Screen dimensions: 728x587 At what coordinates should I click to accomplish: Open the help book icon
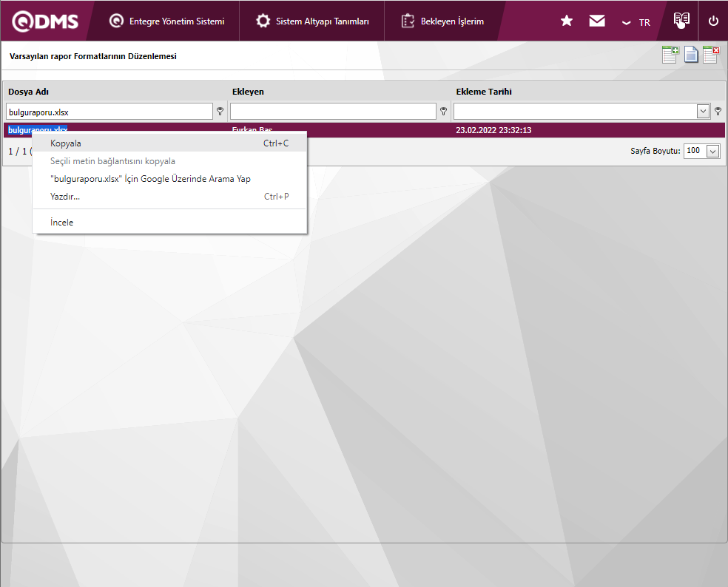click(681, 19)
